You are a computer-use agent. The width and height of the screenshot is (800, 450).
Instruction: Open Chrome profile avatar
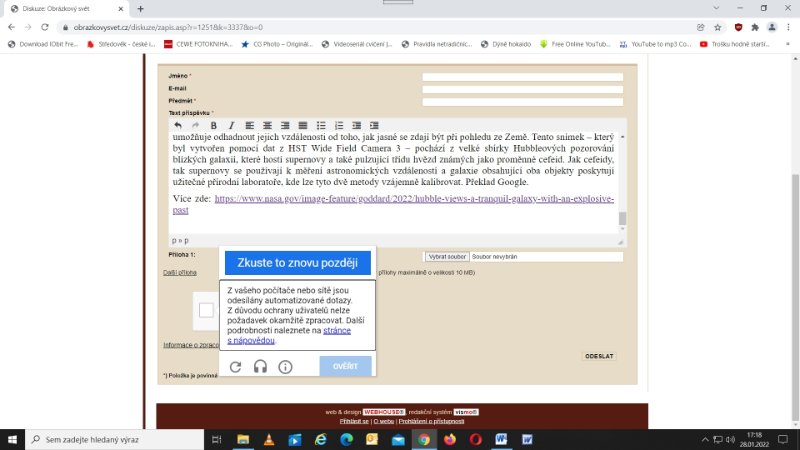point(772,27)
